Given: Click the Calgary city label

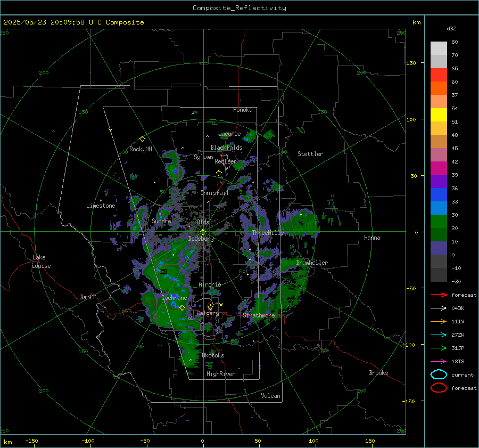Looking at the screenshot, I should pos(208,313).
